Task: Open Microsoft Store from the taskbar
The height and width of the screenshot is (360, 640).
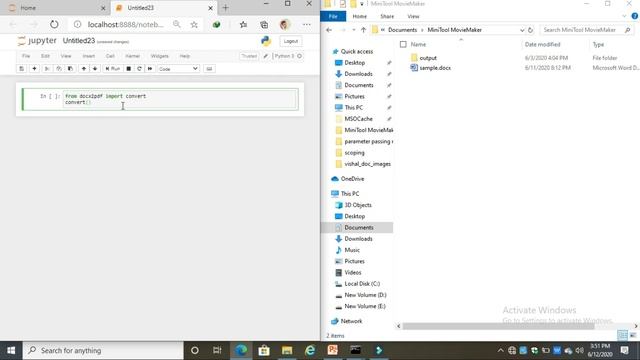Action: 264,350
